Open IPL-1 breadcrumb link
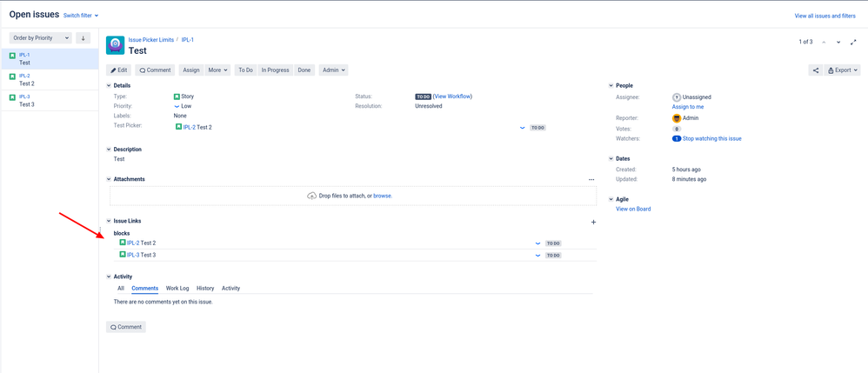Screen dimensions: 868x373 [x=188, y=40]
